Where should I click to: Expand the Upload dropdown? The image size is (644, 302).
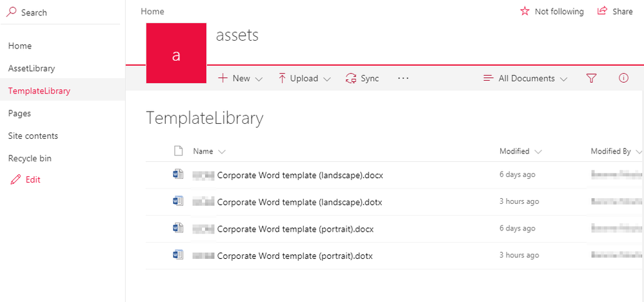[304, 79]
